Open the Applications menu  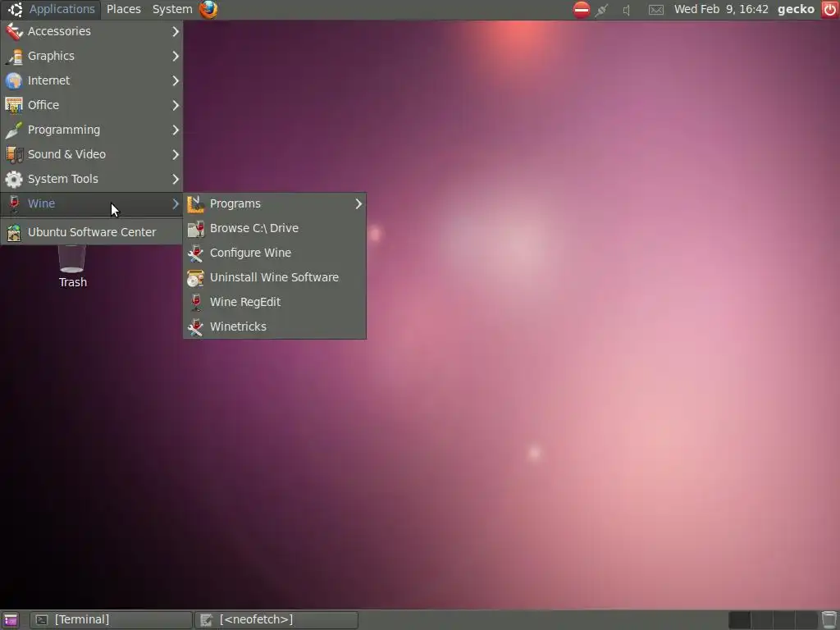52,10
